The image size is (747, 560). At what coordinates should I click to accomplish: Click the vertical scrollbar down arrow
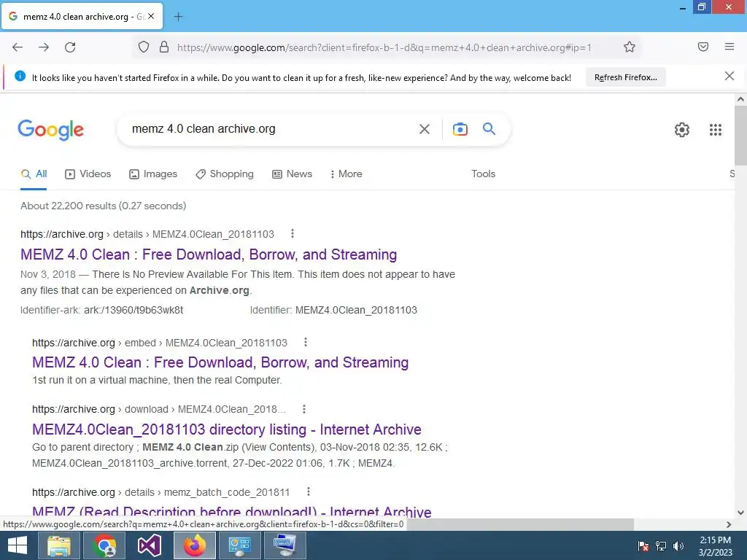(740, 513)
